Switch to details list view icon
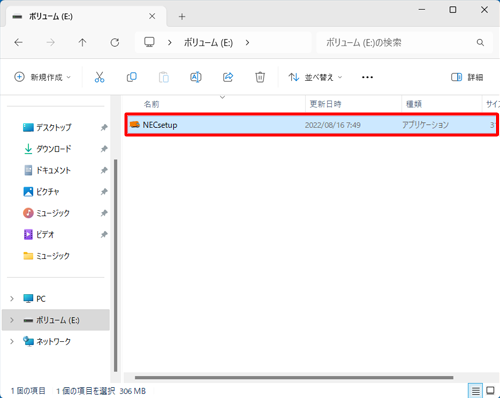Screen dimensions: 500x398 pyautogui.click(x=475, y=390)
